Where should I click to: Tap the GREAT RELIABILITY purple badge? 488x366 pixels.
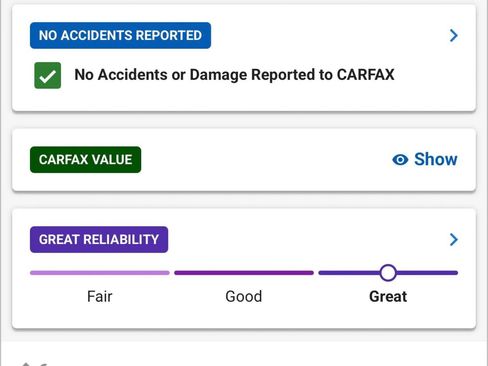99,239
